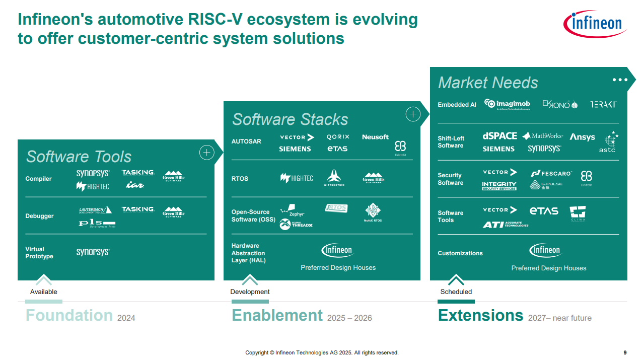The height and width of the screenshot is (362, 644).
Task: Open the Market Needs three-dots menu
Action: 620,80
